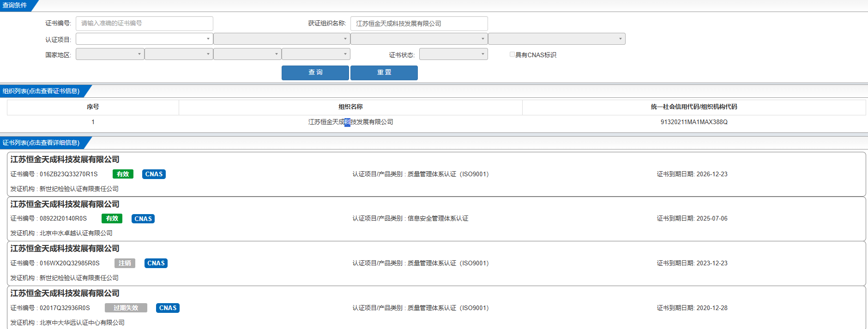Toggle the 具有CNAS标识 checkbox
The image size is (868, 329).
tap(512, 54)
